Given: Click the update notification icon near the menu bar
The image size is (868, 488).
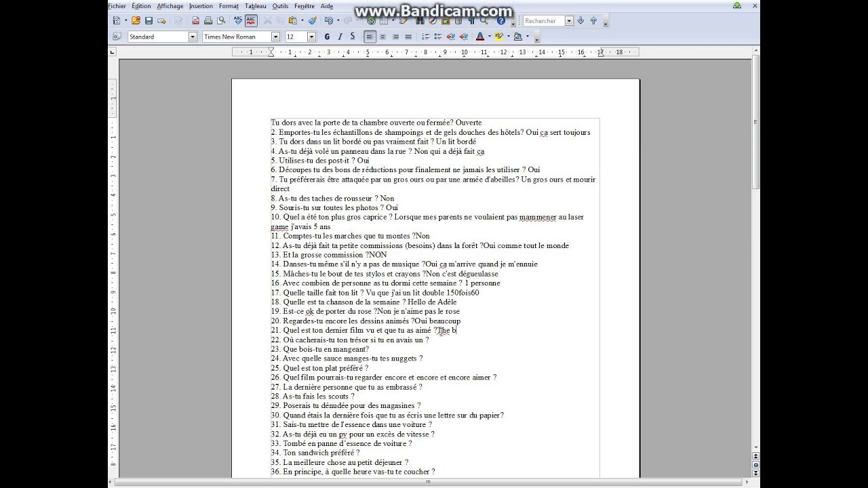Looking at the screenshot, I should (x=737, y=5).
